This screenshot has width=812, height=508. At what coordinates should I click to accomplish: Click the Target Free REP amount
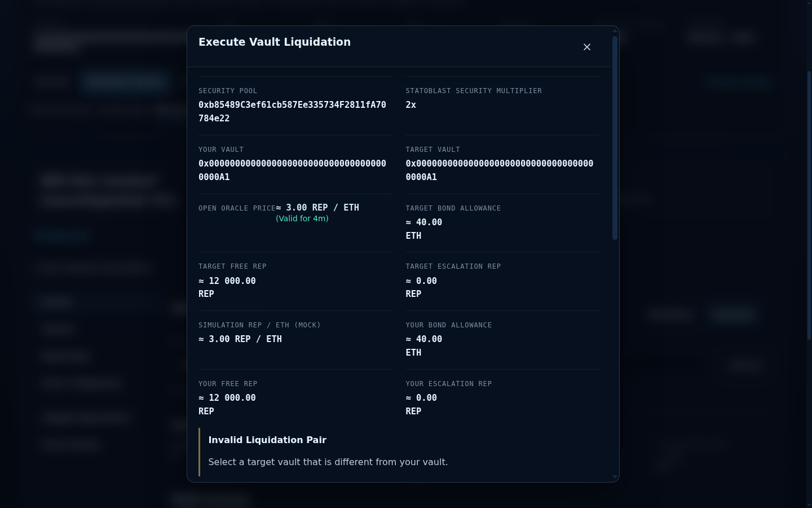point(227,287)
